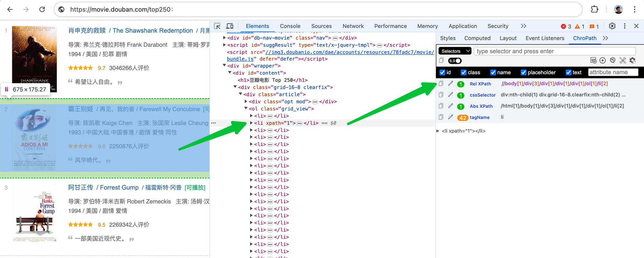Copy the Abs XPath value
This screenshot has width=644, height=258.
click(441, 106)
